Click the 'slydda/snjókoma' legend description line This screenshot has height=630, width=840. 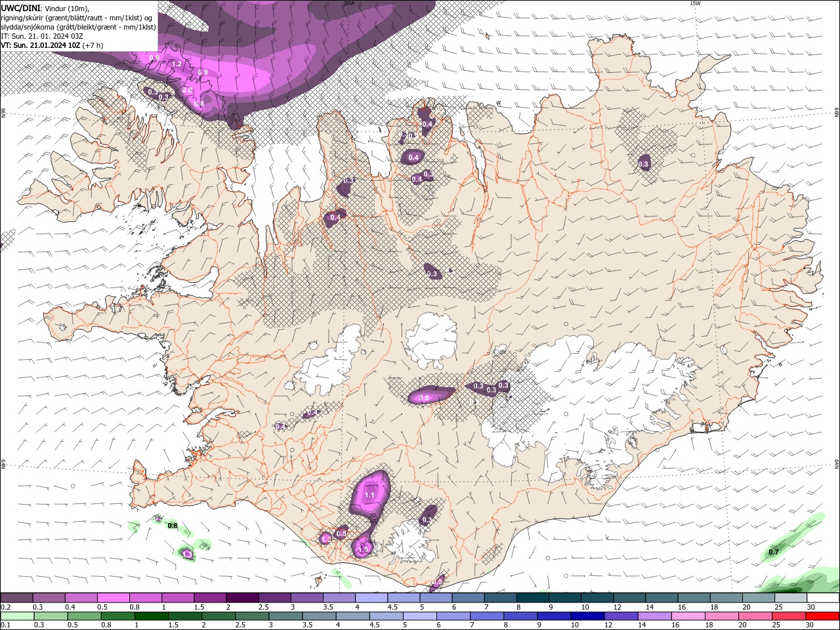(79, 27)
